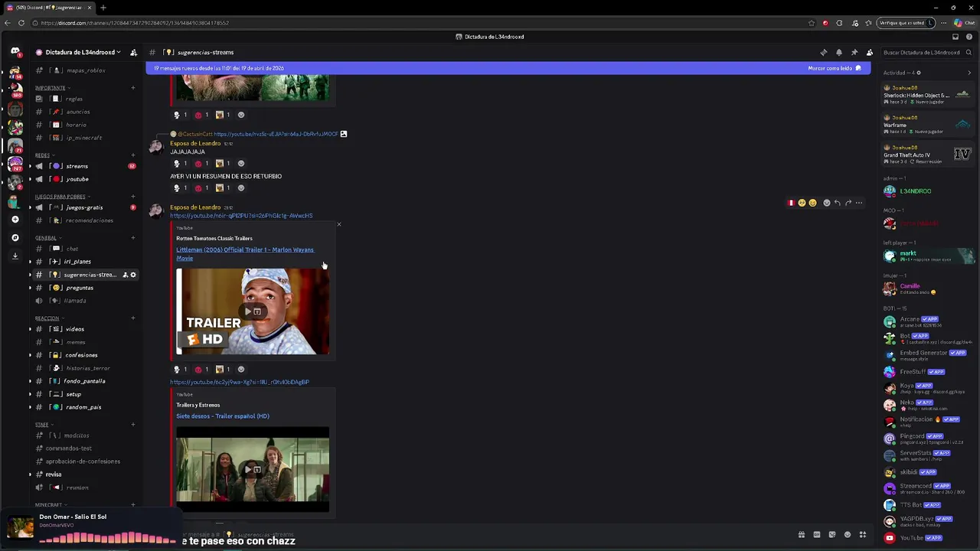Open the Littleman 2006 Official Trailer link

(245, 254)
